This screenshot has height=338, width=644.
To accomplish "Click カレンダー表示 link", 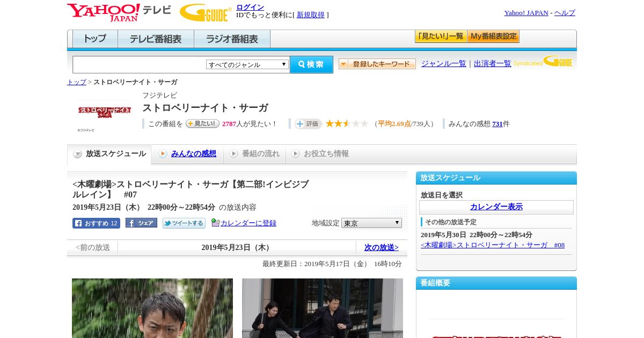I will 496,207.
